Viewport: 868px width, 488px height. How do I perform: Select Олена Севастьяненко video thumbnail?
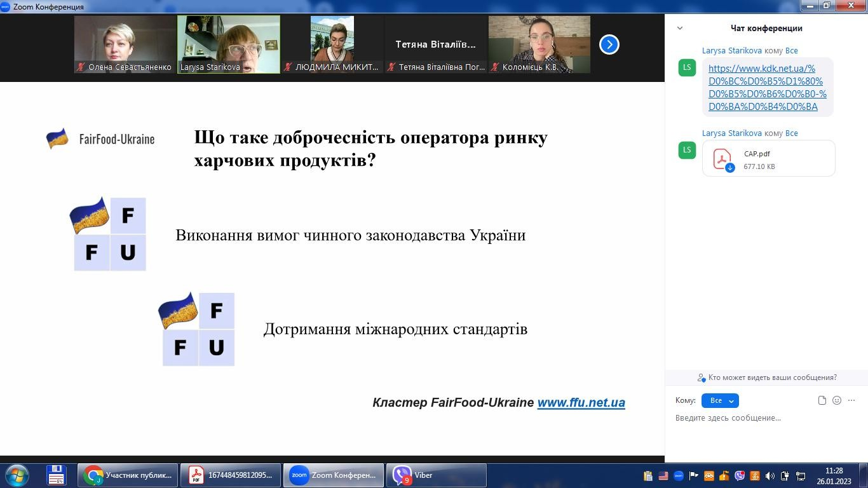point(125,44)
